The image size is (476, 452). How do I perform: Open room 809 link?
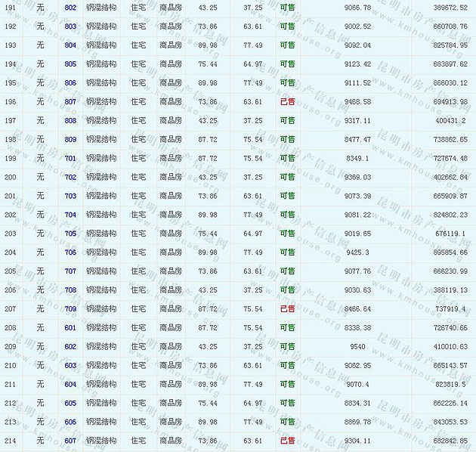point(70,140)
